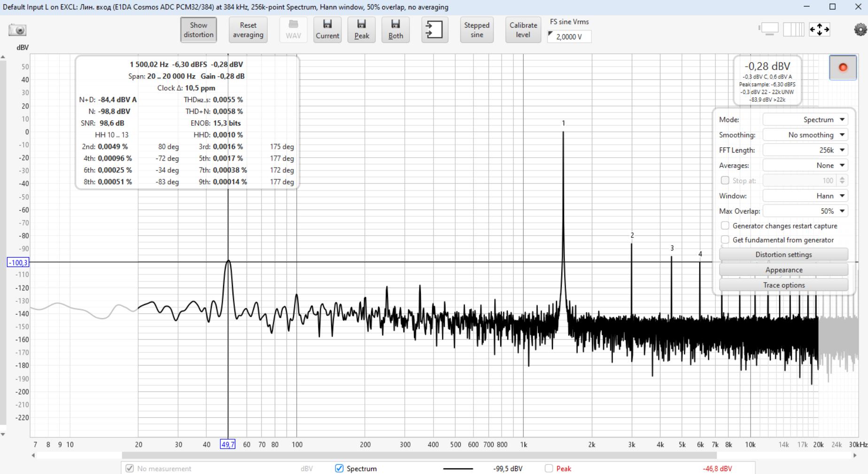Save Both traces with the disk icon
This screenshot has height=474, width=868.
[395, 30]
